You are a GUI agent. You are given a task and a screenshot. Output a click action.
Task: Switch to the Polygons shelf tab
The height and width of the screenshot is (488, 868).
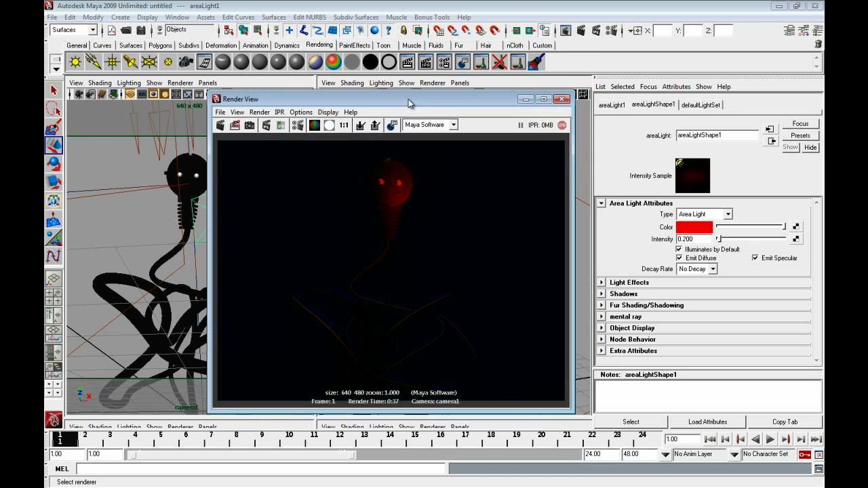[x=160, y=45]
